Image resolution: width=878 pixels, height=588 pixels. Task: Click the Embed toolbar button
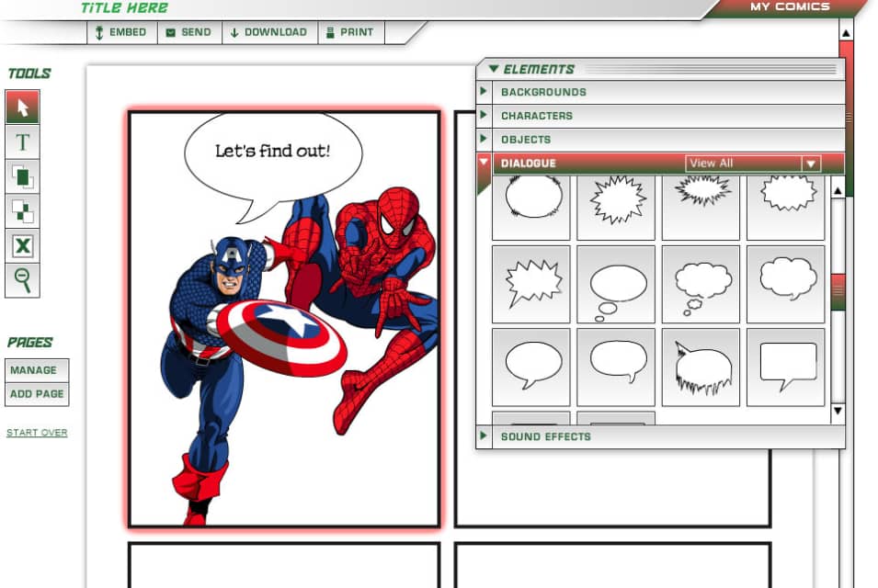[121, 31]
